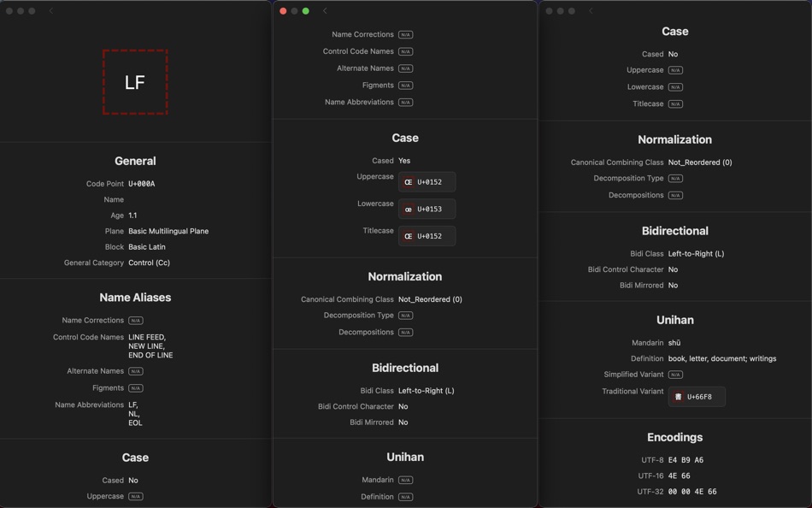Viewport: 812px width, 508px height.
Task: Click the LF glyph preview box
Action: (x=135, y=82)
